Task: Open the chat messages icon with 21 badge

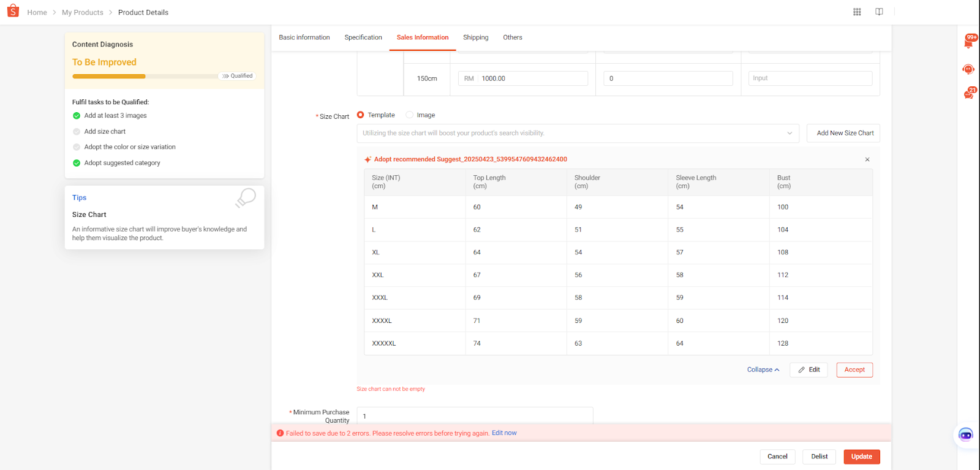Action: coord(969,94)
